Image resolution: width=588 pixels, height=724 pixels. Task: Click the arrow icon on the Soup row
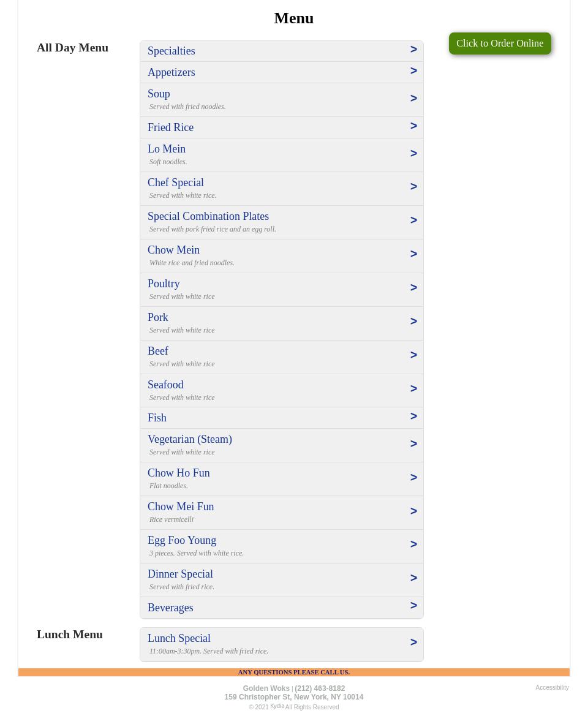pos(413,99)
